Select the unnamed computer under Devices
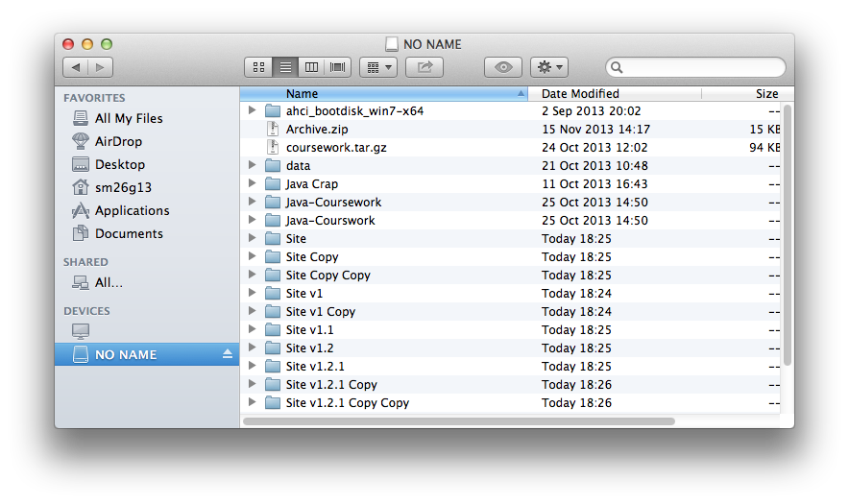The height and width of the screenshot is (504, 849). [81, 331]
